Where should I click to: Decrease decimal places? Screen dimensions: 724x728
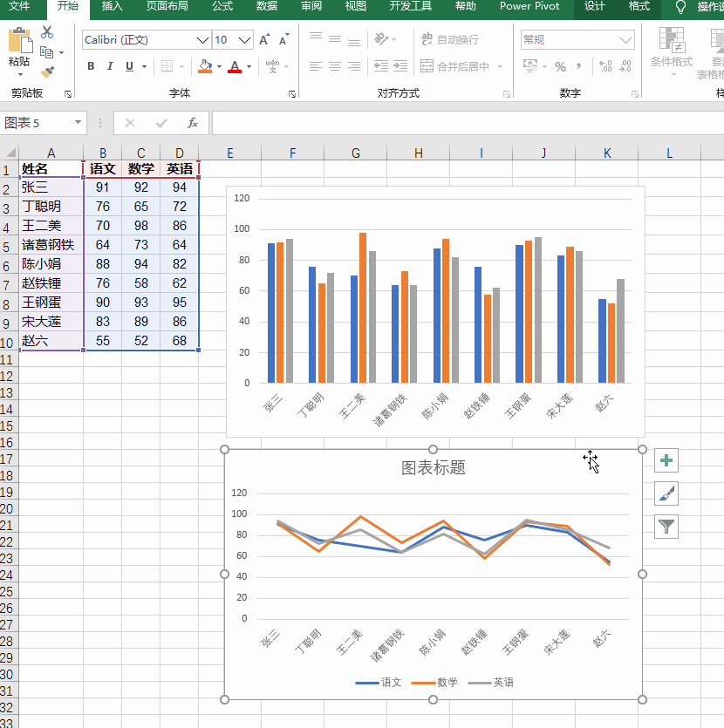[625, 66]
